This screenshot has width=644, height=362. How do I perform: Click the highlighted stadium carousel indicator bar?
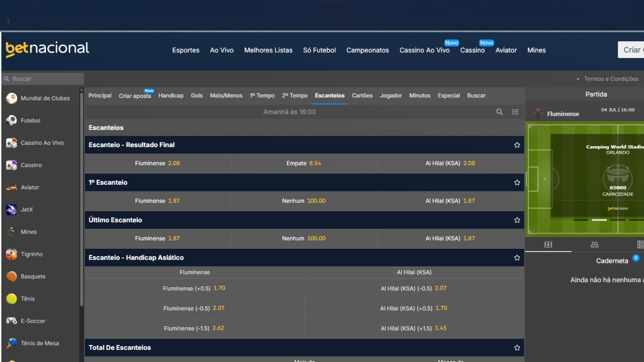click(x=599, y=220)
